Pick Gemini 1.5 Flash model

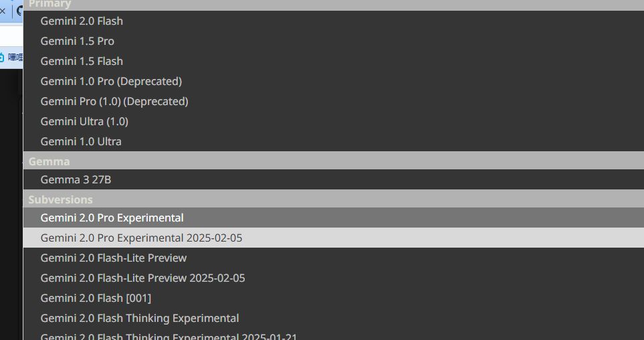[82, 61]
